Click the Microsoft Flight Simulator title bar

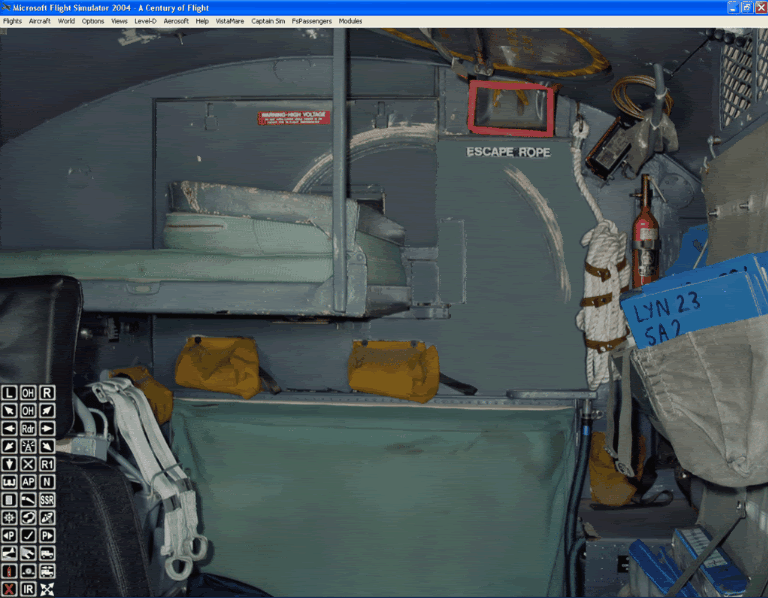click(x=300, y=7)
